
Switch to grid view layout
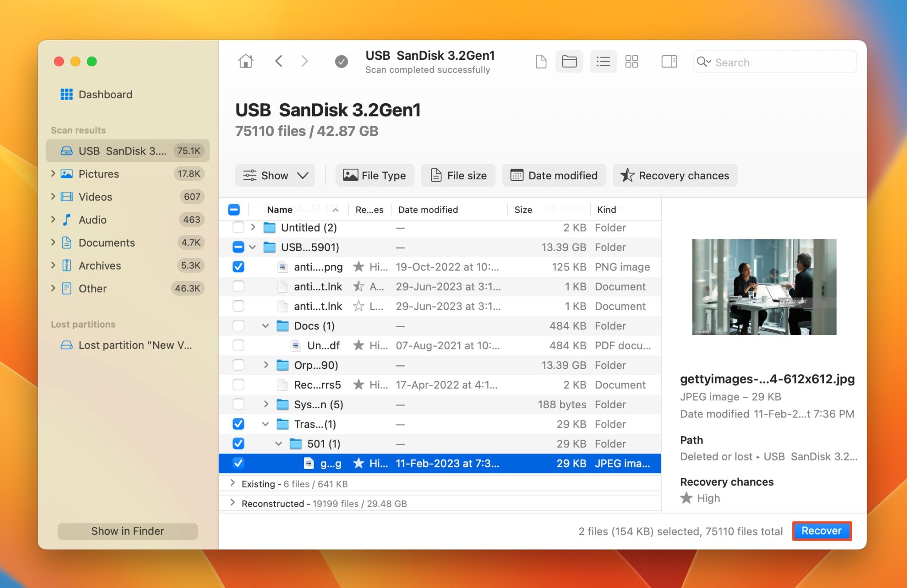(631, 62)
